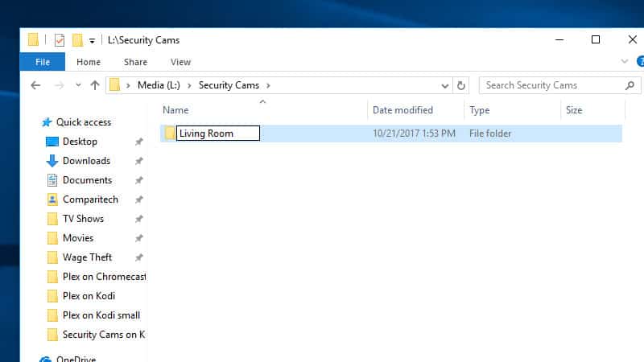Unpin Documents using its pin icon
The width and height of the screenshot is (644, 362).
coord(138,180)
